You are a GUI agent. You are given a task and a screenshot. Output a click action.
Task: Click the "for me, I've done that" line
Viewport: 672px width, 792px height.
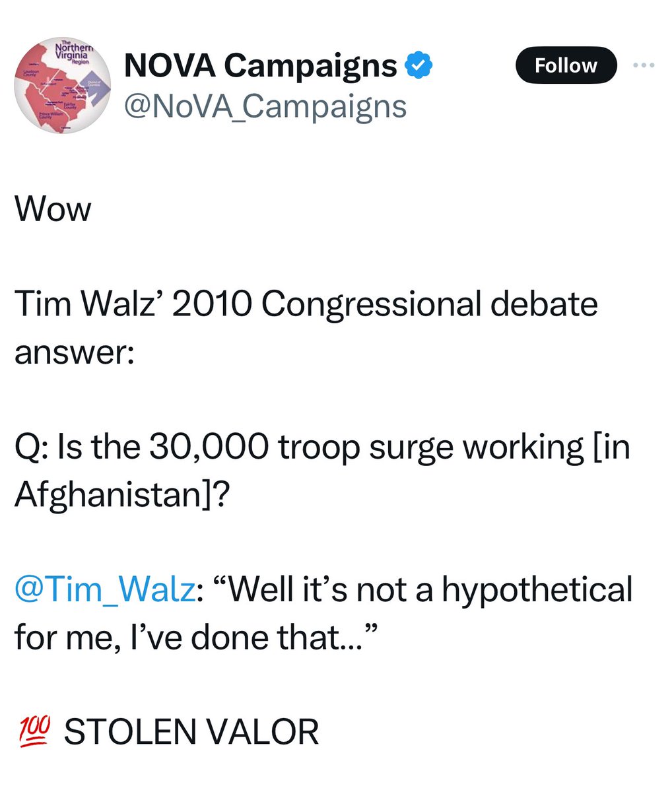[x=195, y=637]
